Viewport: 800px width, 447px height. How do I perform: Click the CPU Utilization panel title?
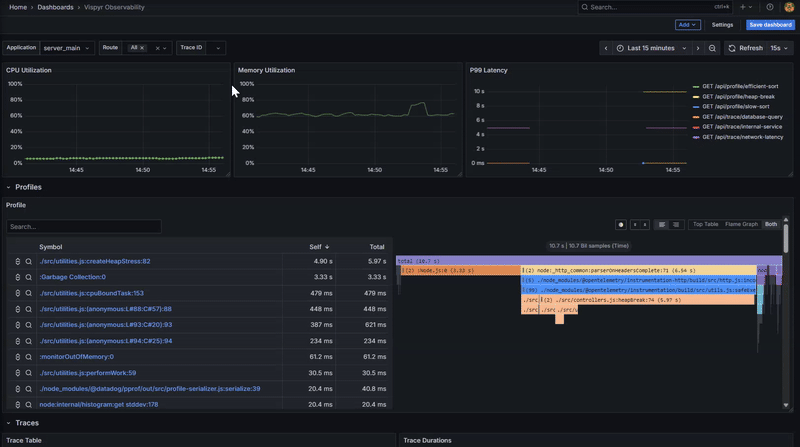(29, 70)
